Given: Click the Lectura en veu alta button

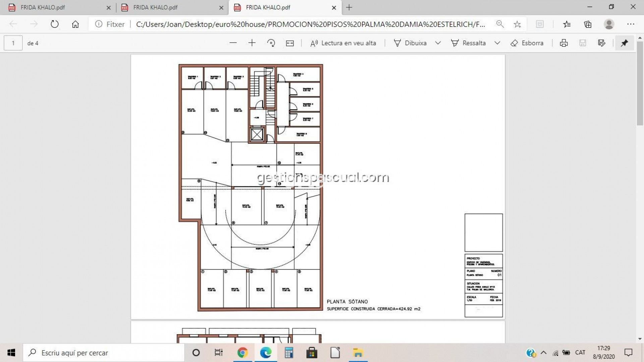Looking at the screenshot, I should [343, 43].
